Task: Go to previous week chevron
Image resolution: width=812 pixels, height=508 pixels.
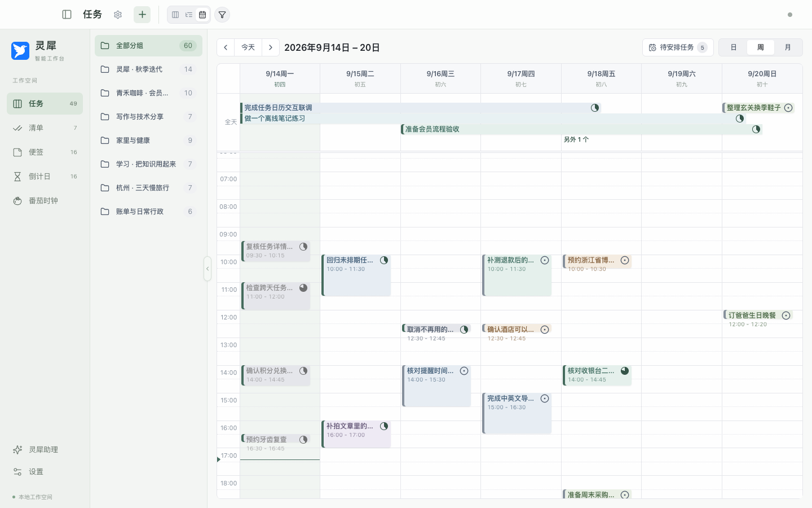Action: 226,47
